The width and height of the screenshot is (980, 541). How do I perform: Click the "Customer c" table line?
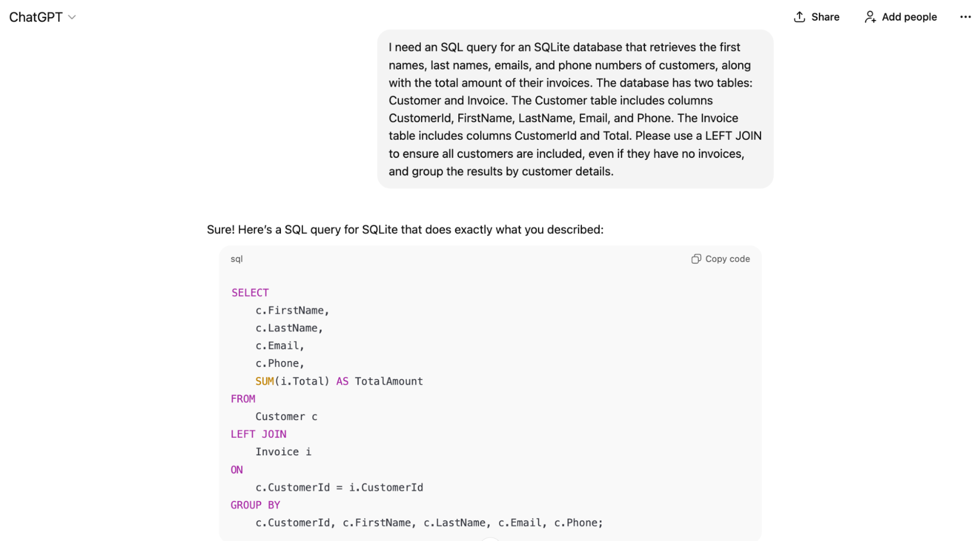[286, 417]
